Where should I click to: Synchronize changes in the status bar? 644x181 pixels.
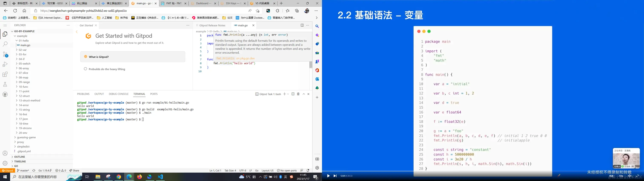tap(34, 171)
